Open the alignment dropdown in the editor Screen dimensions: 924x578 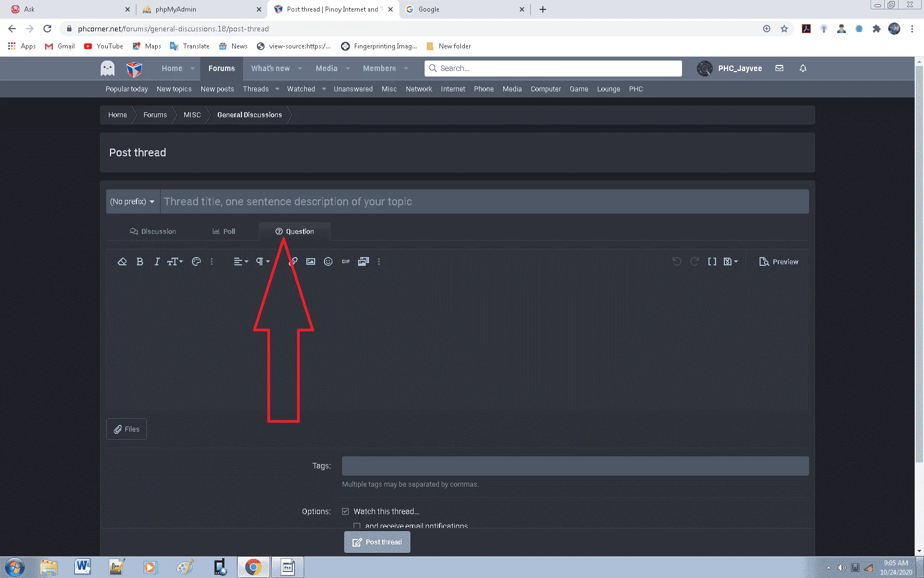coord(241,261)
